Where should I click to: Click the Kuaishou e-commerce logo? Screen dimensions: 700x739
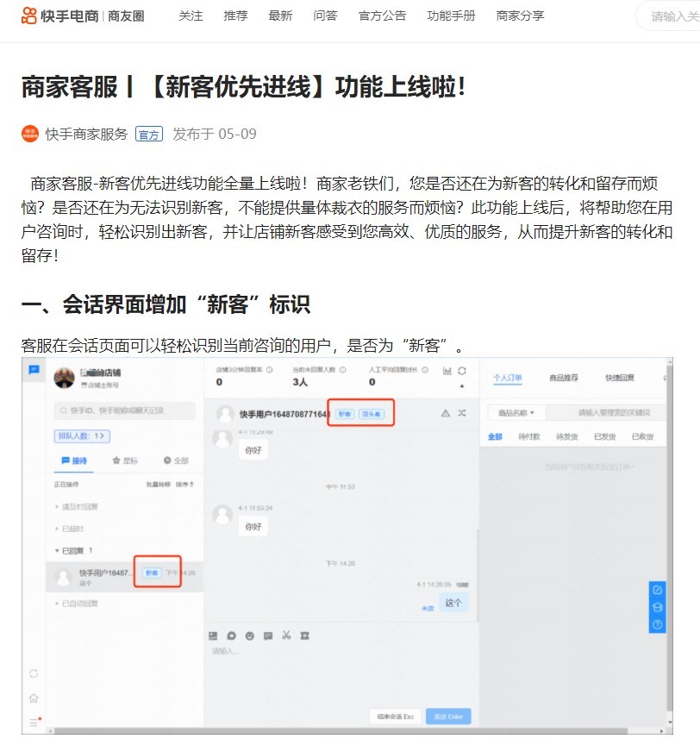tap(60, 16)
